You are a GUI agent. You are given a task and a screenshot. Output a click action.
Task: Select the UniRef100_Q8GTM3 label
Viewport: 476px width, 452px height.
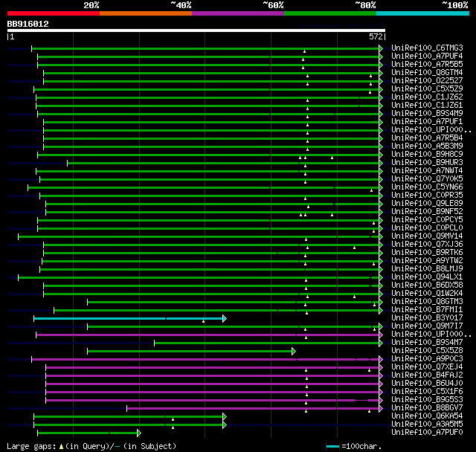pyautogui.click(x=427, y=302)
